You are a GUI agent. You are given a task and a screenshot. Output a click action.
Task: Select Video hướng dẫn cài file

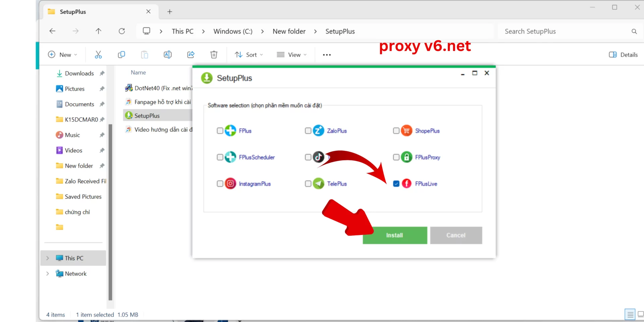pos(158,129)
